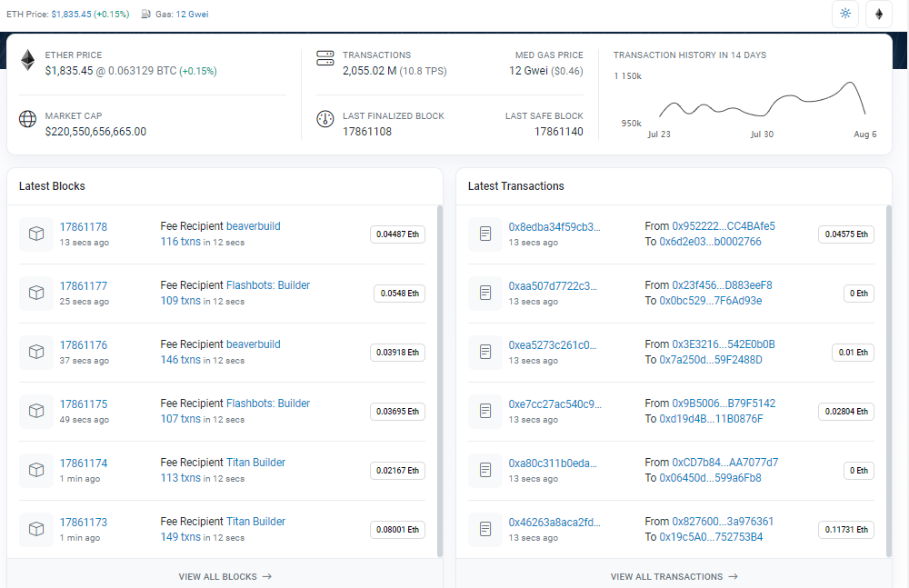Click the gas pump icon in top bar
Image resolution: width=909 pixels, height=588 pixels.
click(x=145, y=14)
